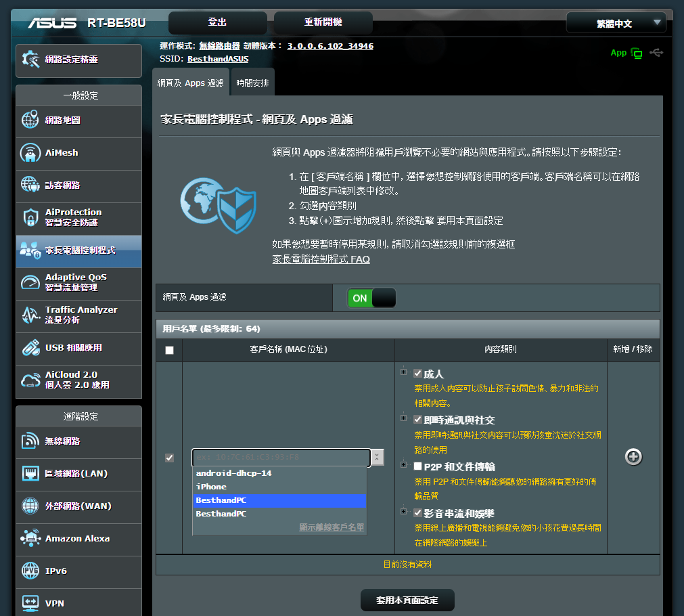
Task: Click the 套用本頁面設定 apply button
Action: tap(407, 600)
